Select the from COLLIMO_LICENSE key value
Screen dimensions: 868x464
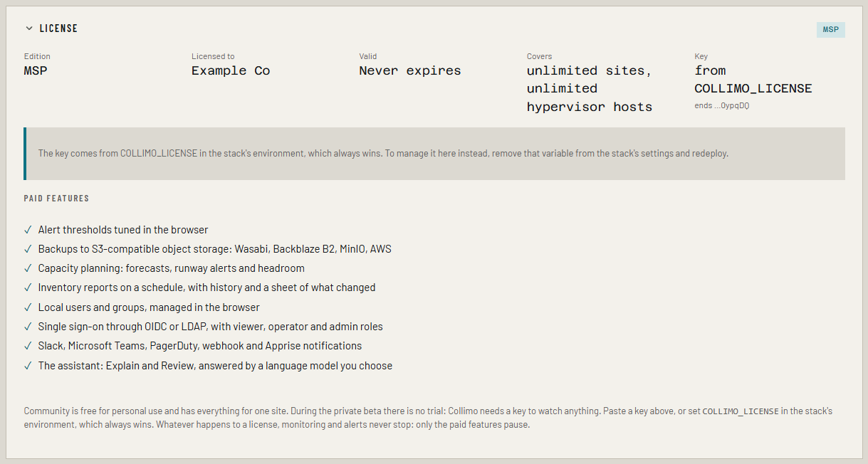(x=753, y=80)
